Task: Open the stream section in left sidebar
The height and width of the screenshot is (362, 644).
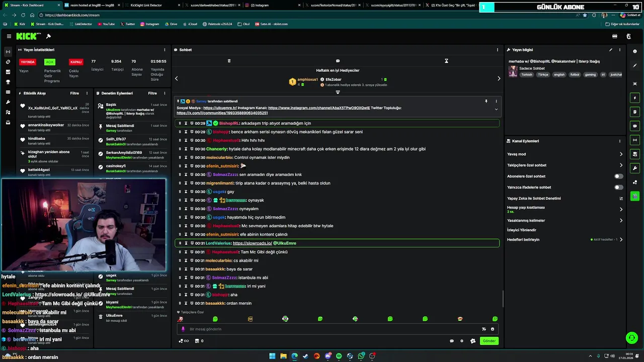Action: (8, 52)
